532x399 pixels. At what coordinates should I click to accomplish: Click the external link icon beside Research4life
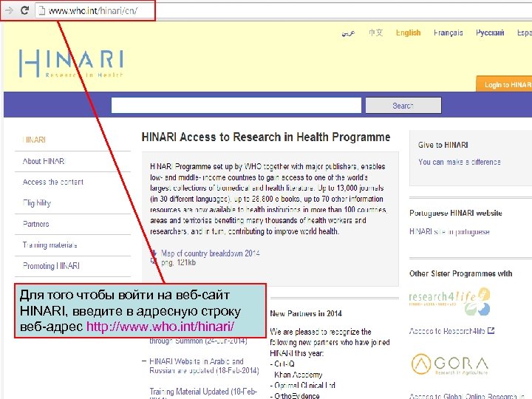pos(491,330)
